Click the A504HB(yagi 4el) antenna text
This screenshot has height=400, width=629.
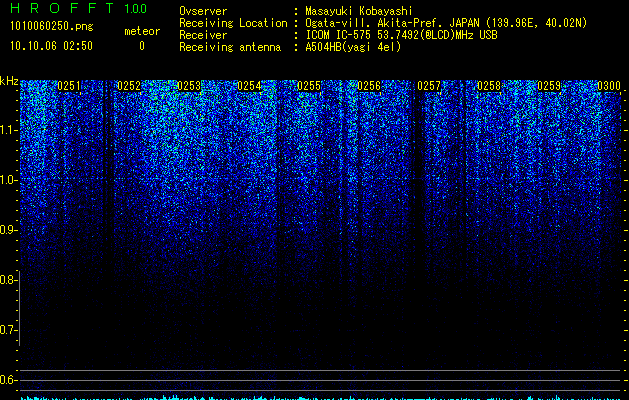pyautogui.click(x=353, y=47)
